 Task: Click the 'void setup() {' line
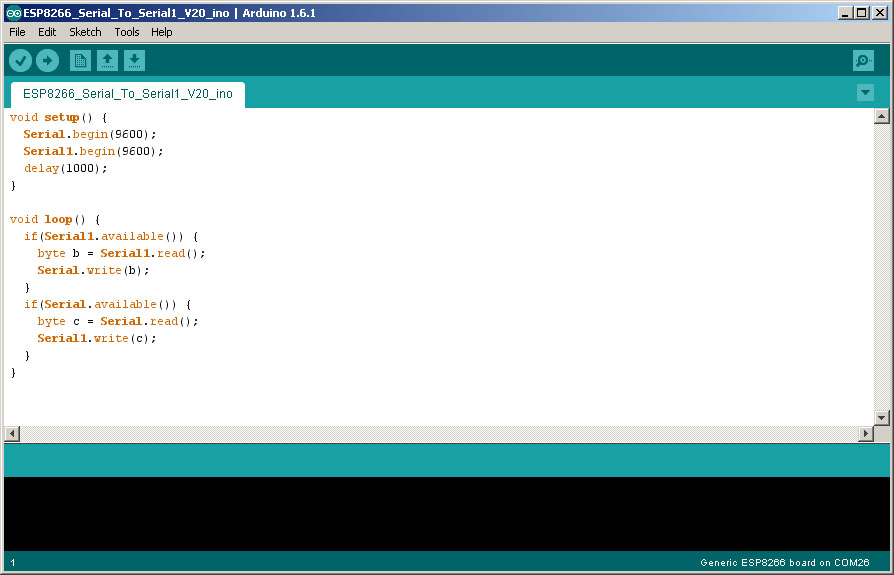(59, 117)
